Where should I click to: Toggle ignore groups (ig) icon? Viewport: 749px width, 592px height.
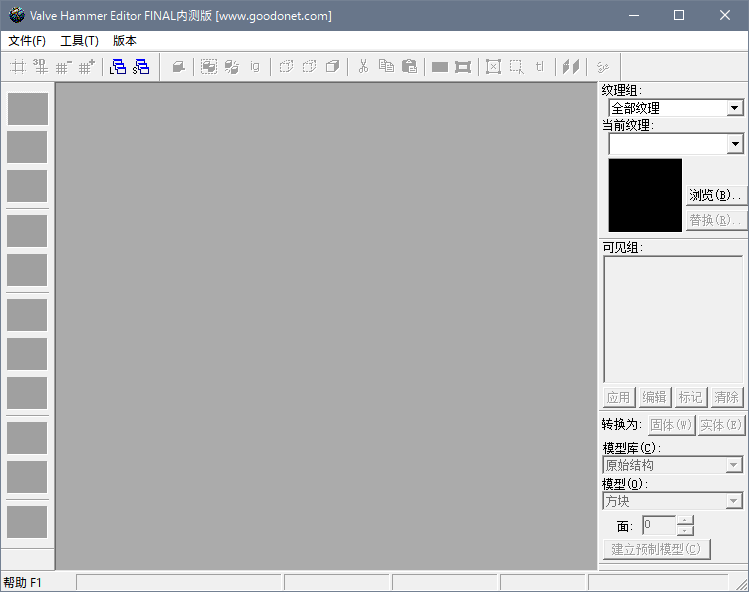255,66
